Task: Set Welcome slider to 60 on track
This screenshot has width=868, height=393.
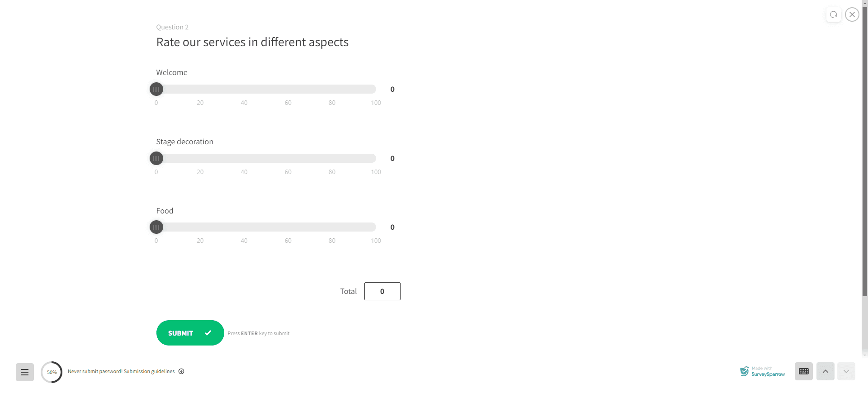Action: (x=288, y=89)
